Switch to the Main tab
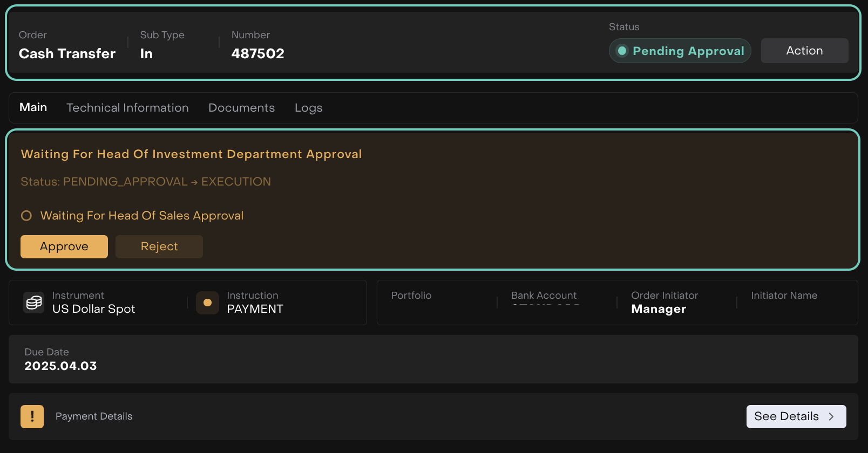The image size is (868, 453). point(33,107)
